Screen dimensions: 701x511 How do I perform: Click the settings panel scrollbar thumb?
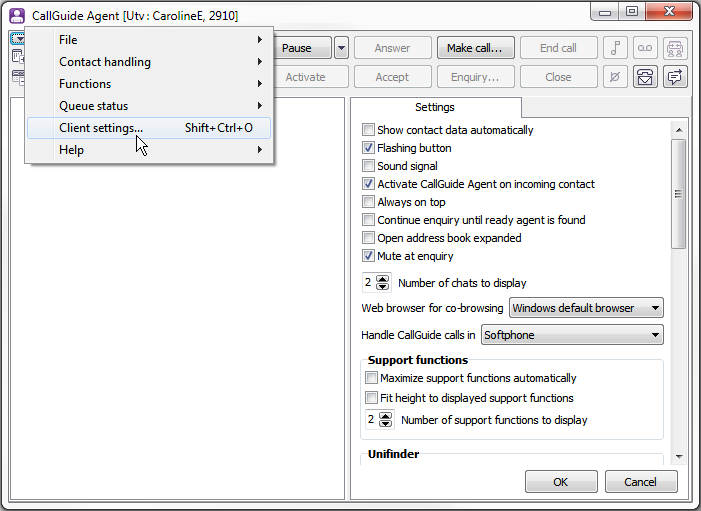[679, 194]
